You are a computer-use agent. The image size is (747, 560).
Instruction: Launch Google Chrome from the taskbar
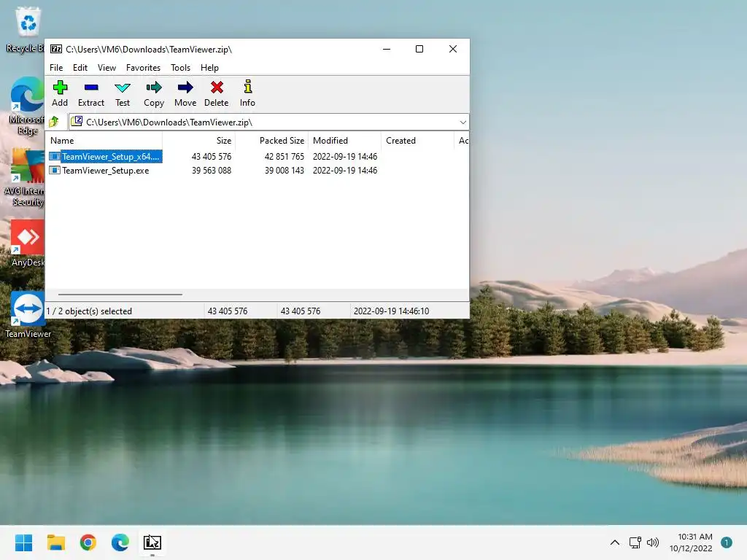click(x=88, y=542)
